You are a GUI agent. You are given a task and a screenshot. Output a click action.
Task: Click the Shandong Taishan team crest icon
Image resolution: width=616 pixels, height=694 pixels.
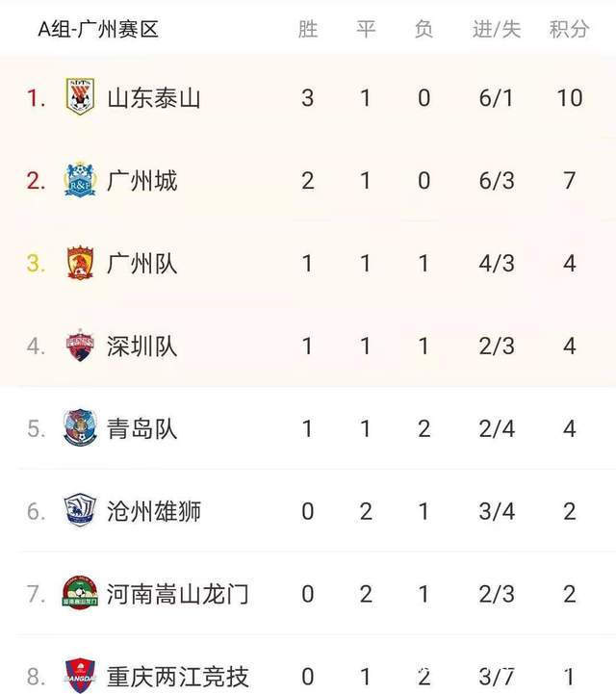tap(80, 96)
